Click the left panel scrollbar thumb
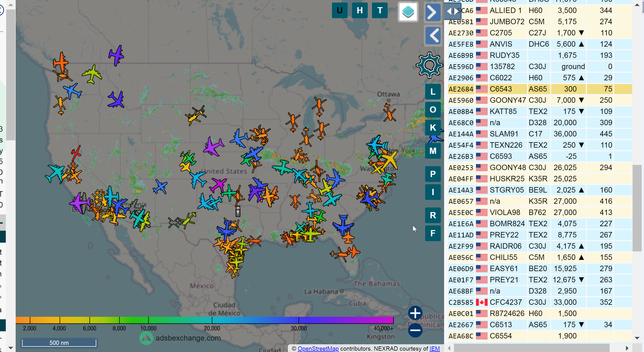644x352 pixels. pyautogui.click(x=10, y=75)
